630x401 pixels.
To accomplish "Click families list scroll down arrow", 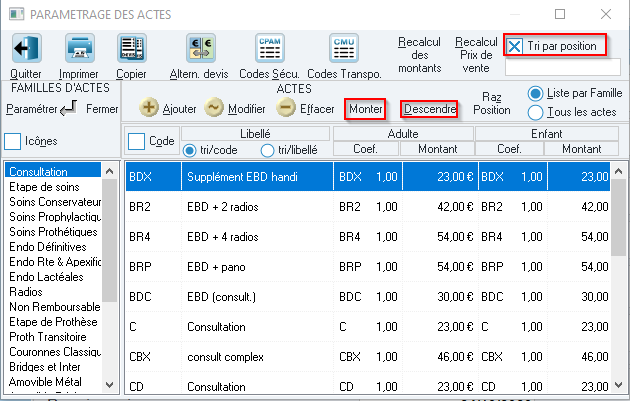I will pos(109,385).
